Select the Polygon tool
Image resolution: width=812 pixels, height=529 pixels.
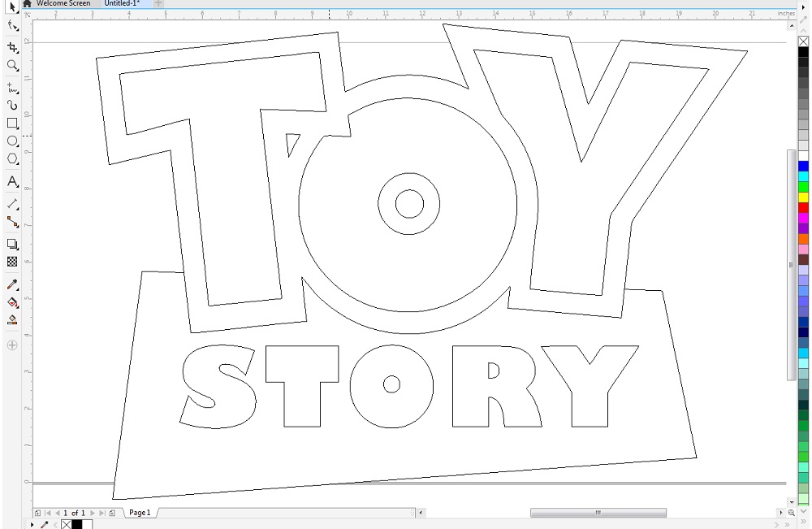(x=12, y=158)
